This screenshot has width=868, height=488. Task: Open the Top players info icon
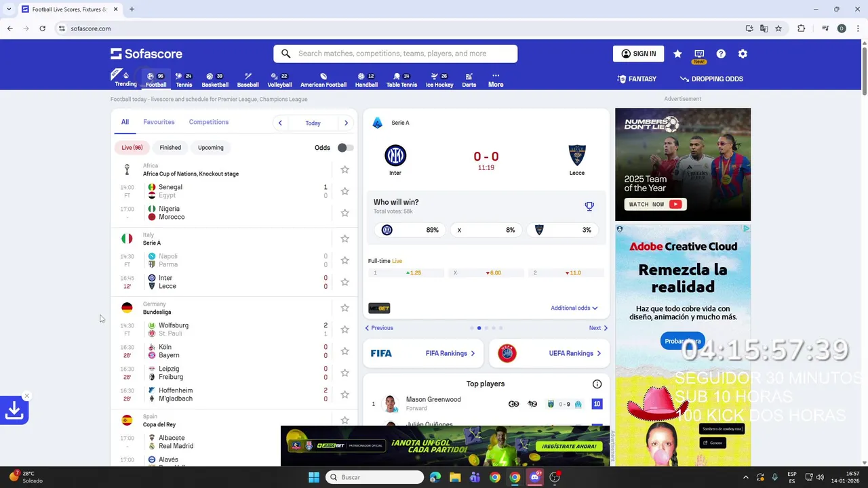coord(597,384)
